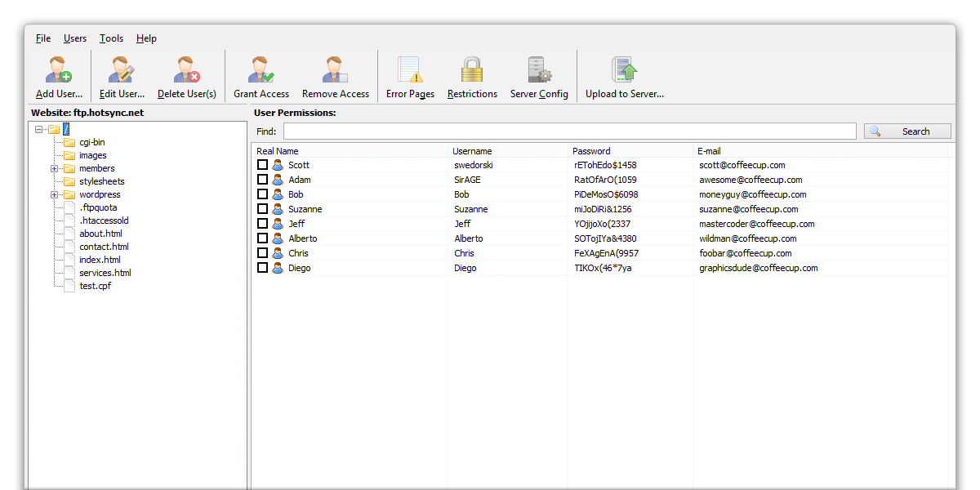Click the wordpress folder icon
This screenshot has width=980, height=490.
pyautogui.click(x=69, y=194)
